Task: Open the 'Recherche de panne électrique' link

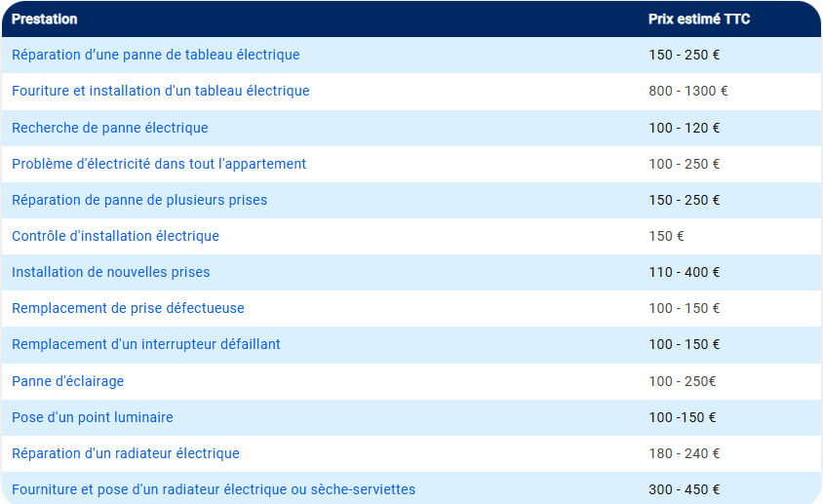Action: point(109,128)
